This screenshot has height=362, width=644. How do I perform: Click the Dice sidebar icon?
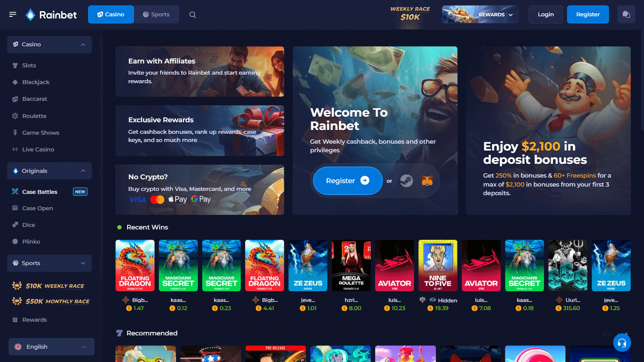click(x=15, y=225)
